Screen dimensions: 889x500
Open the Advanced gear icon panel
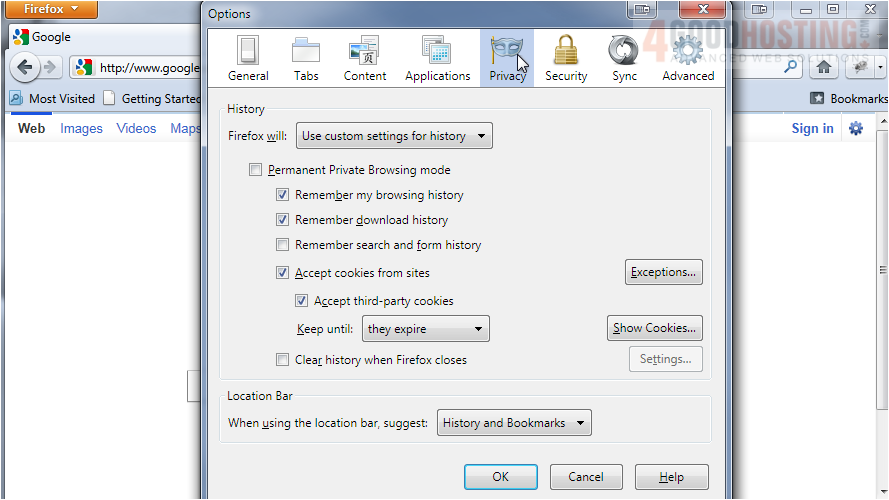point(688,58)
